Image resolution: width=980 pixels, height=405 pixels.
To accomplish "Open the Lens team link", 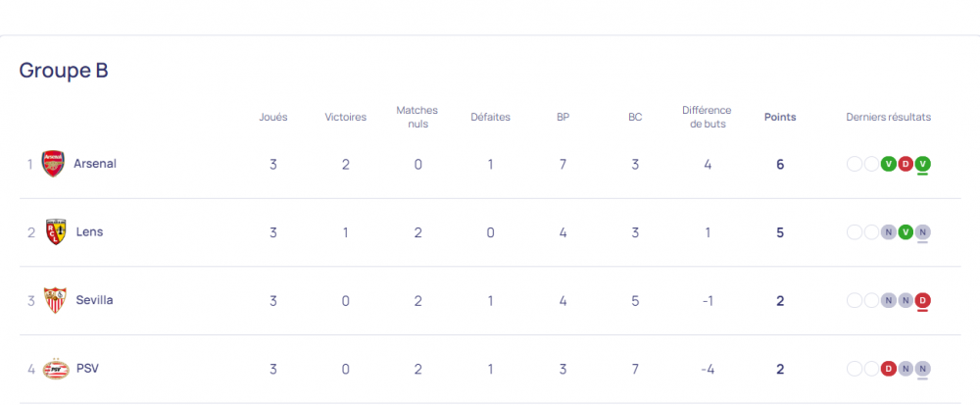I will 89,231.
